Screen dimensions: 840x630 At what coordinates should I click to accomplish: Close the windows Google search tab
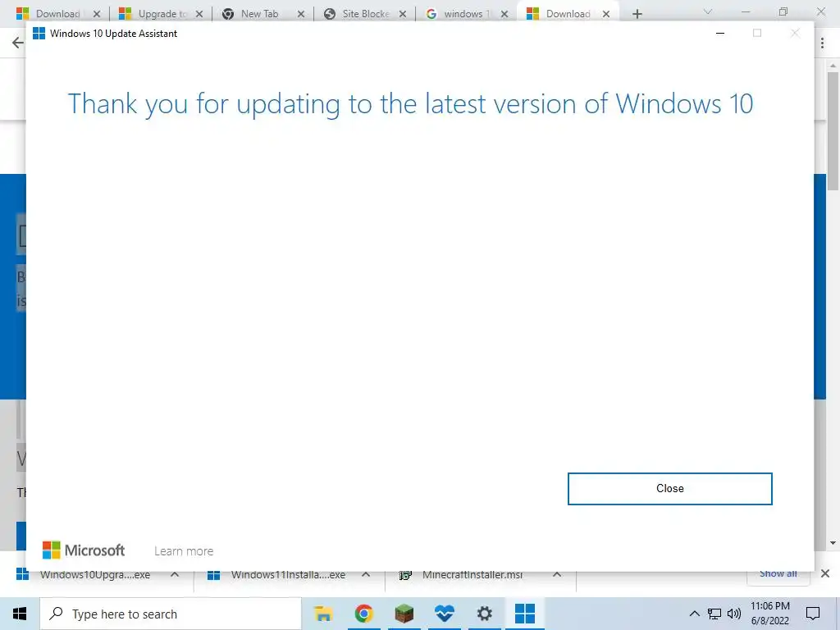click(504, 14)
